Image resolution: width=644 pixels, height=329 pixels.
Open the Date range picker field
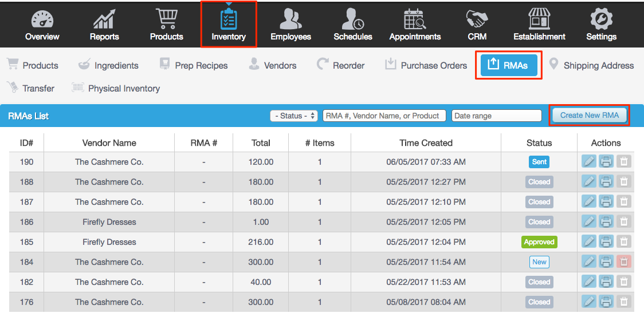(x=496, y=116)
